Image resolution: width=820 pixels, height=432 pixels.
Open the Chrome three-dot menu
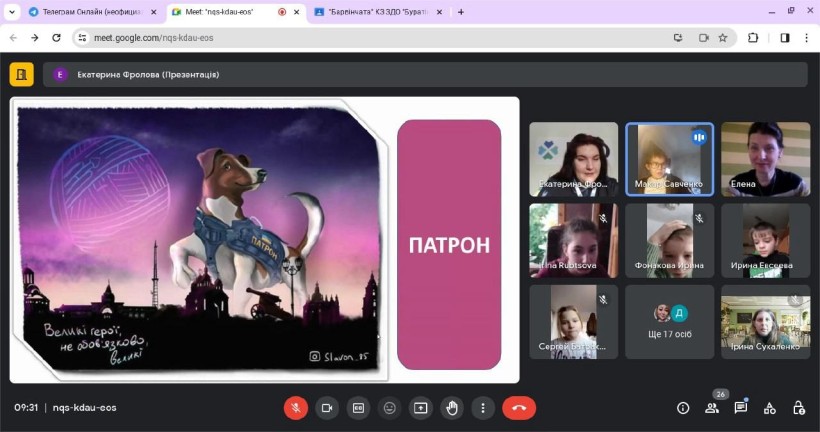coord(805,38)
